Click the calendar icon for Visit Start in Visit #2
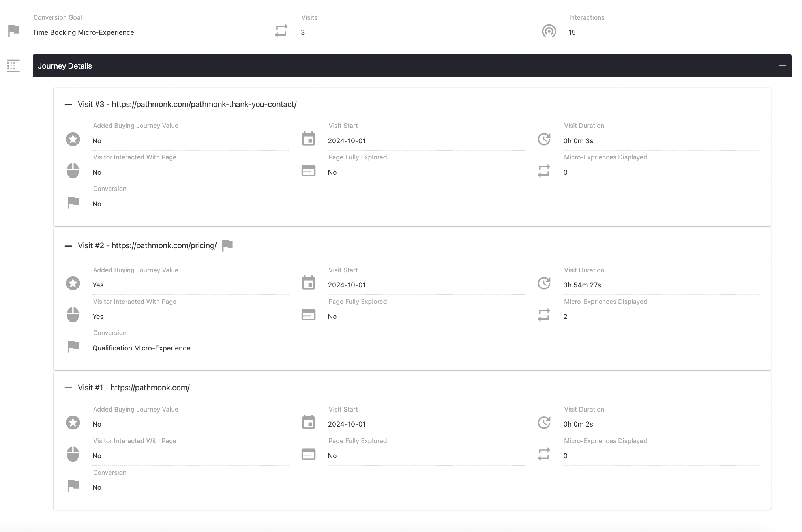The width and height of the screenshot is (802, 532). pyautogui.click(x=309, y=283)
